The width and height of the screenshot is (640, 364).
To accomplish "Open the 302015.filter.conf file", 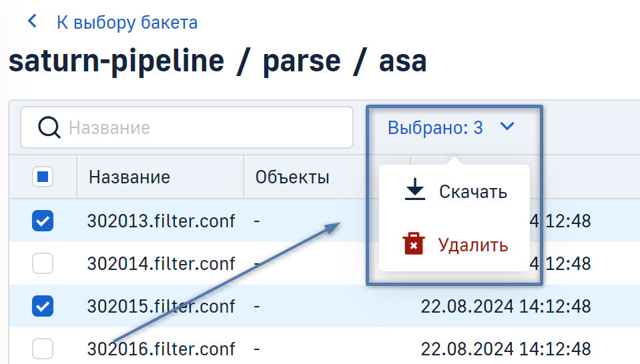I will click(161, 306).
